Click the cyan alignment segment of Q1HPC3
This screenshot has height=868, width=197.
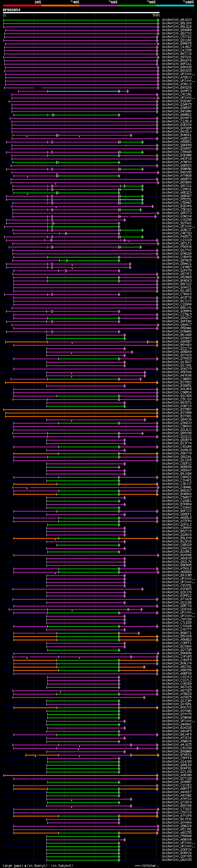click(83, 91)
